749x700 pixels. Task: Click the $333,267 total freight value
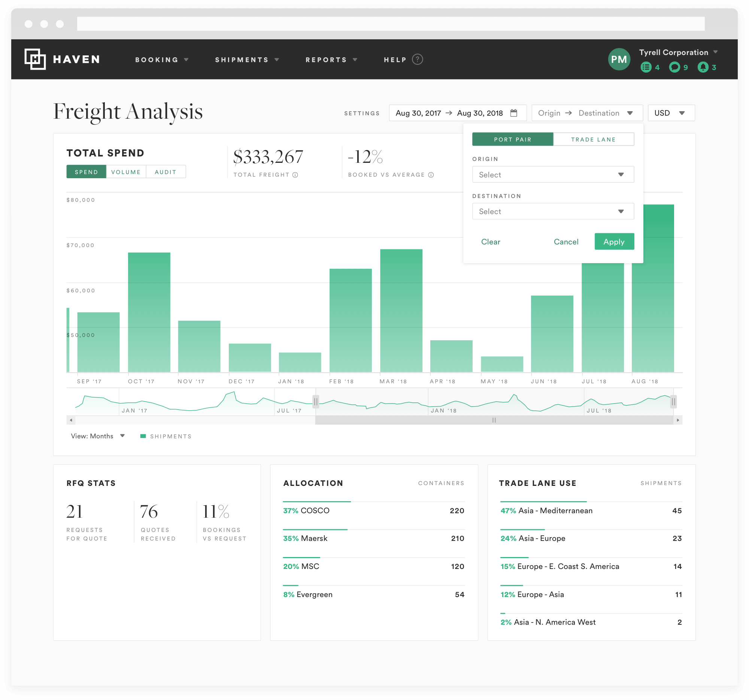pyautogui.click(x=268, y=157)
